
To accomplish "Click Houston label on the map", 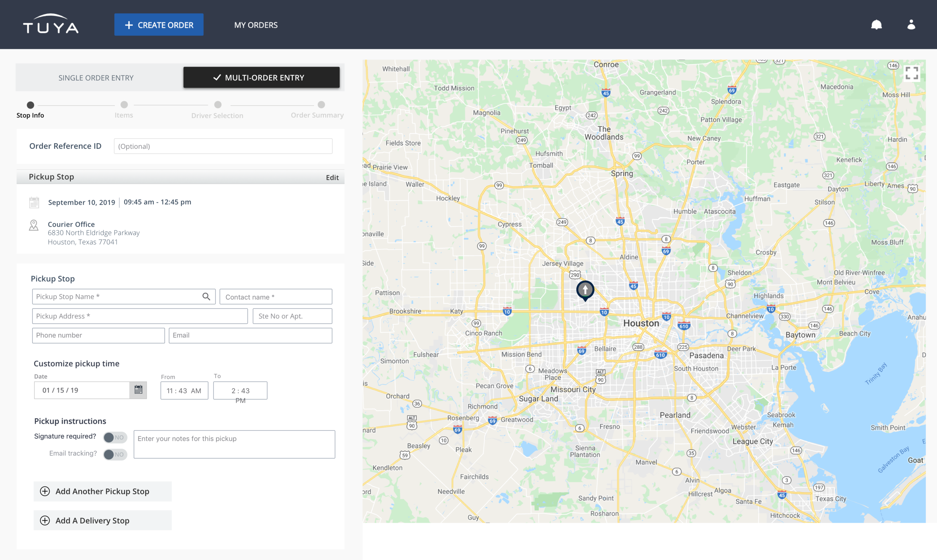I will point(641,323).
